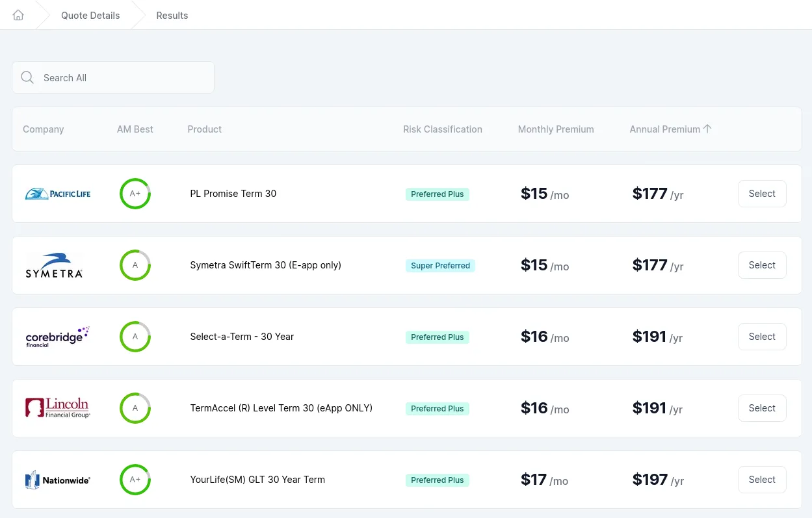Sort by the Annual Premium header text
Viewport: 812px width, 518px height.
665,129
